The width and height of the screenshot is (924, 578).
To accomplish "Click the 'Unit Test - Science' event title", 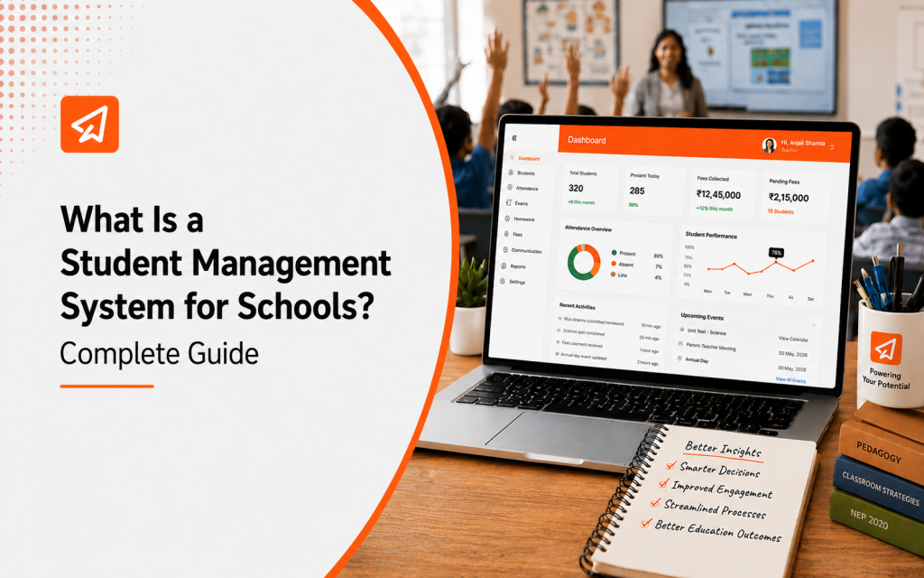I will point(707,331).
